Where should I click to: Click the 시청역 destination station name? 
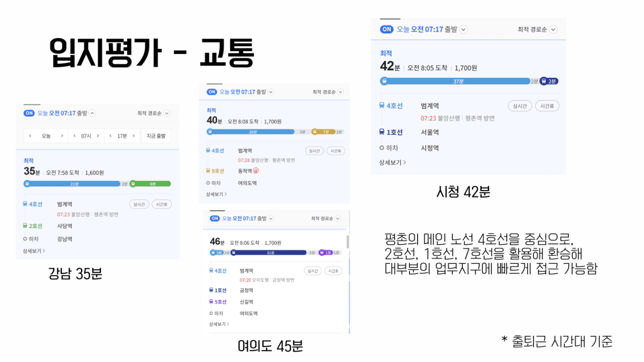[x=430, y=148]
